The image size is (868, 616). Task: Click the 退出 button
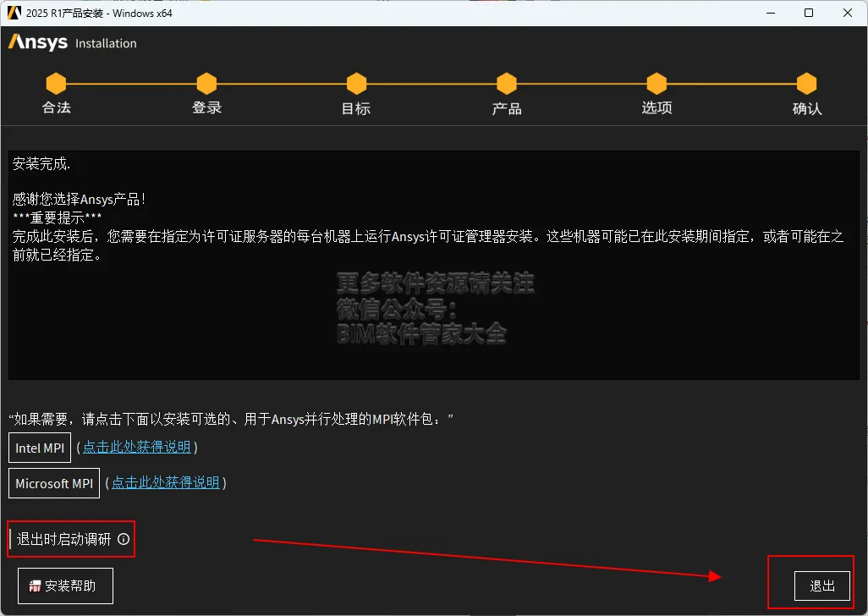click(x=822, y=586)
